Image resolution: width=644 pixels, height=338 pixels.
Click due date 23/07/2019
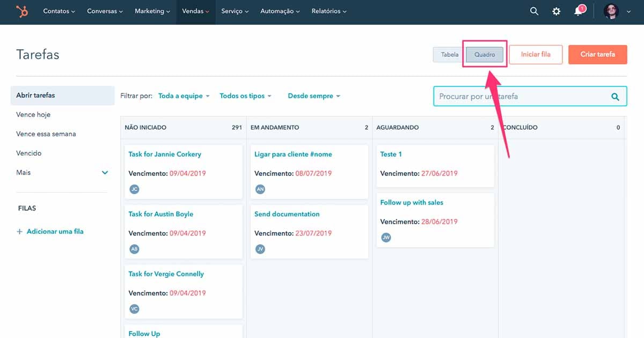pos(313,233)
